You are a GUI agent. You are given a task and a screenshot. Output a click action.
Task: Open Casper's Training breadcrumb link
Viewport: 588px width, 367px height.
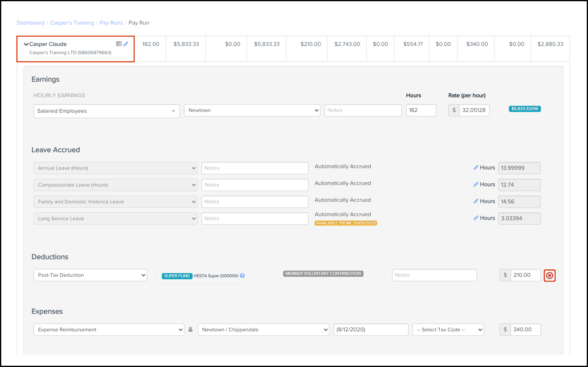pos(72,23)
